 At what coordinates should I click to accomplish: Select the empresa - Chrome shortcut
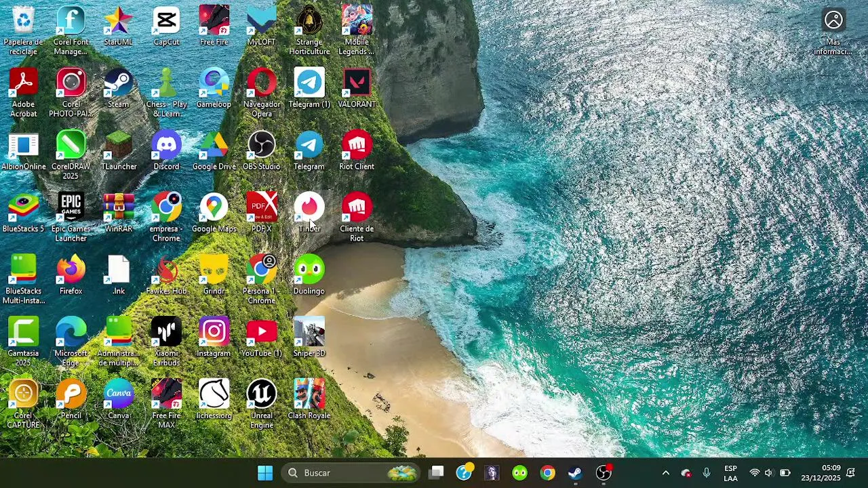pos(166,218)
